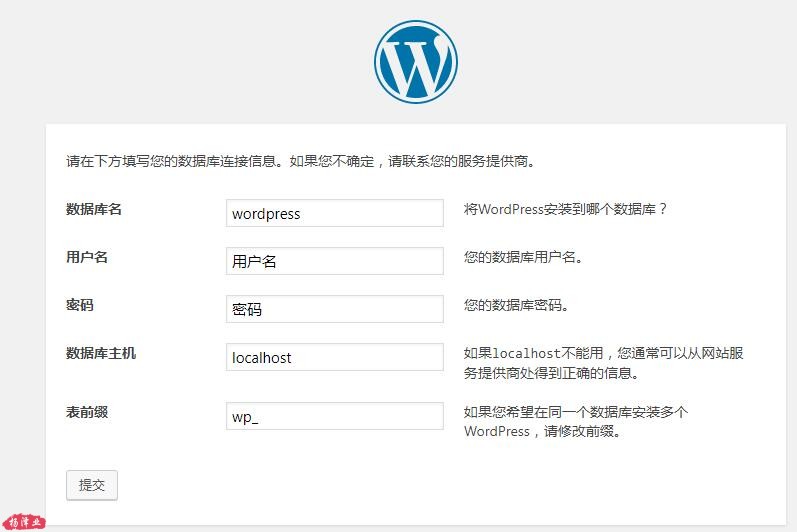Focus the 用户名 username input field
Viewport: 797px width, 532px height.
[334, 261]
